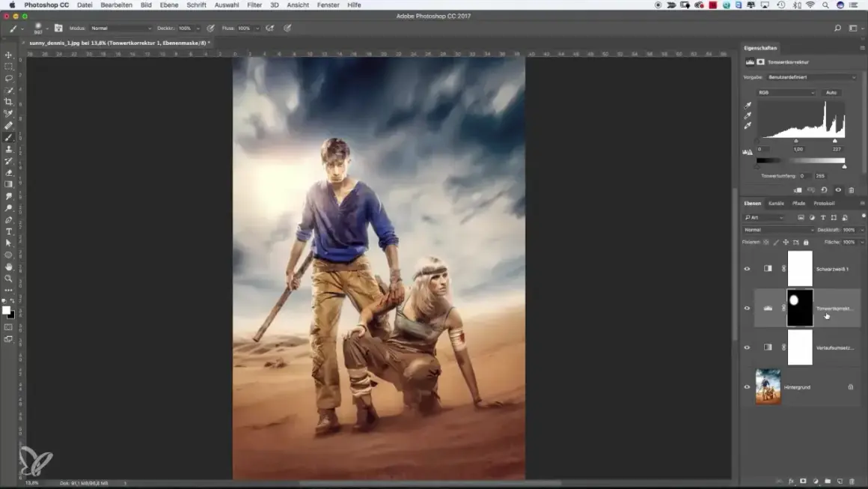Image resolution: width=868 pixels, height=489 pixels.
Task: Click the Hintergrund layer thumbnail
Action: tap(768, 387)
